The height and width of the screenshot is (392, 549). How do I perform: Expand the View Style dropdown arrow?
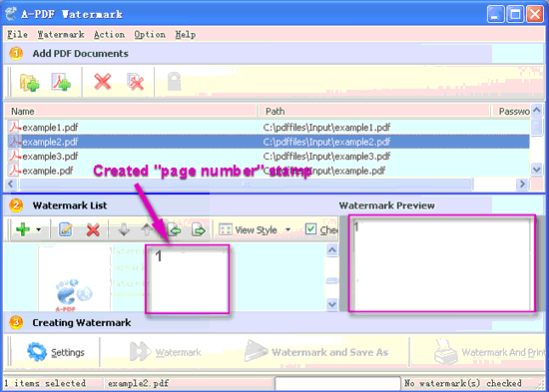pos(287,230)
